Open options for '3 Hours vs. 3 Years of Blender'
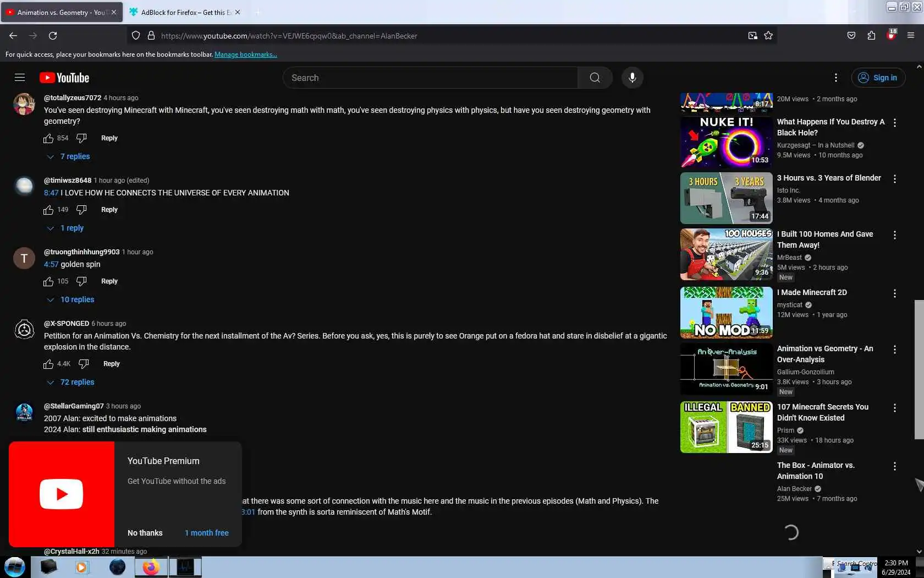The image size is (924, 578). click(x=895, y=179)
